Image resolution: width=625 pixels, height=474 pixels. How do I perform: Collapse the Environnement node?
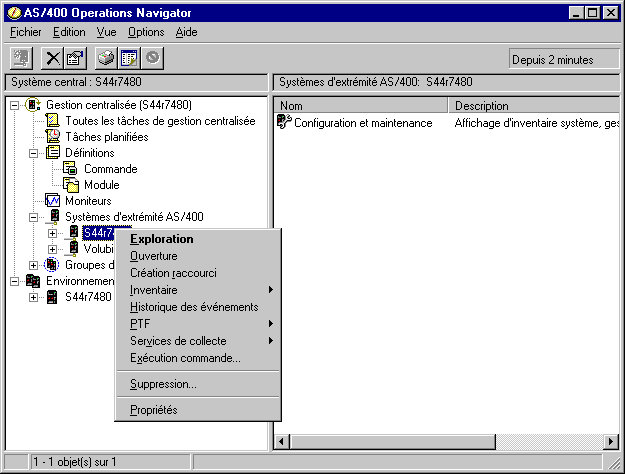14,281
